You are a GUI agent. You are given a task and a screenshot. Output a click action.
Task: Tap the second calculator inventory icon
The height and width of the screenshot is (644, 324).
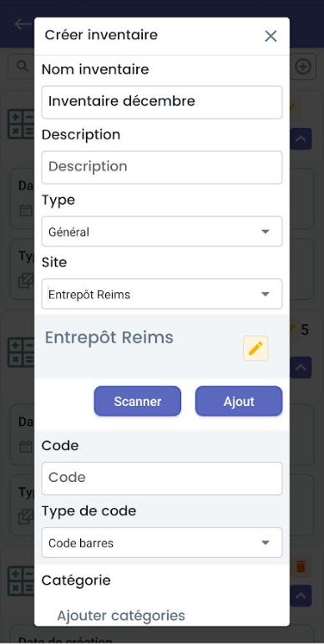(21, 352)
